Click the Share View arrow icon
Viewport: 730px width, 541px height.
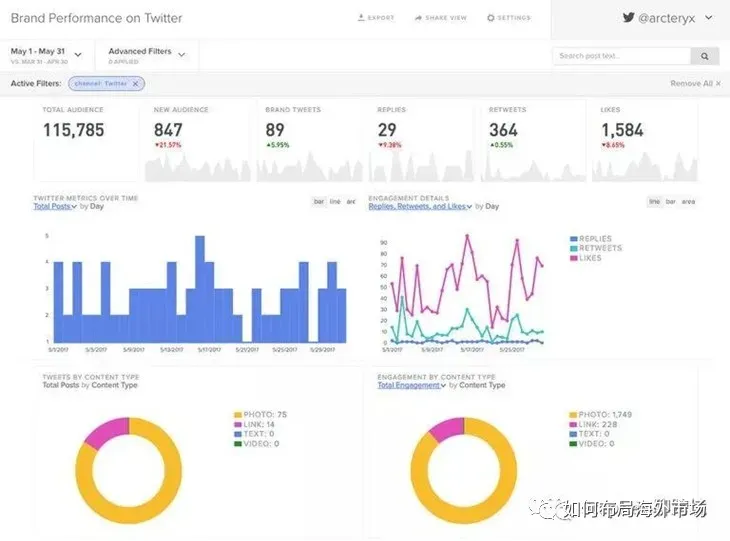(418, 18)
